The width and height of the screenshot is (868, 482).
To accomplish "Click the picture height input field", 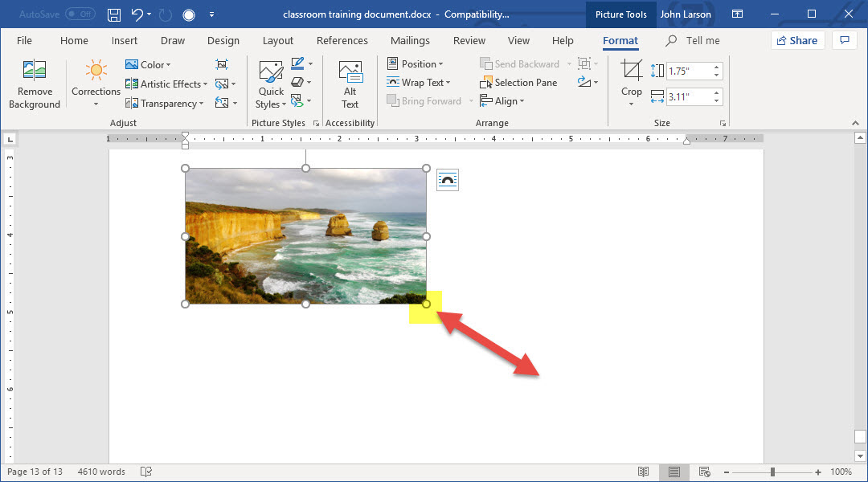I will pyautogui.click(x=688, y=71).
